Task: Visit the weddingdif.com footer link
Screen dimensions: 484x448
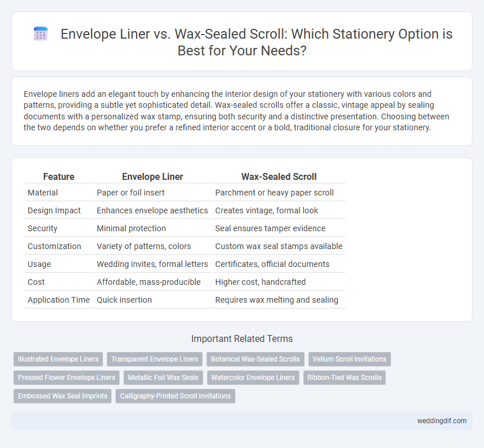Action: 442,421
